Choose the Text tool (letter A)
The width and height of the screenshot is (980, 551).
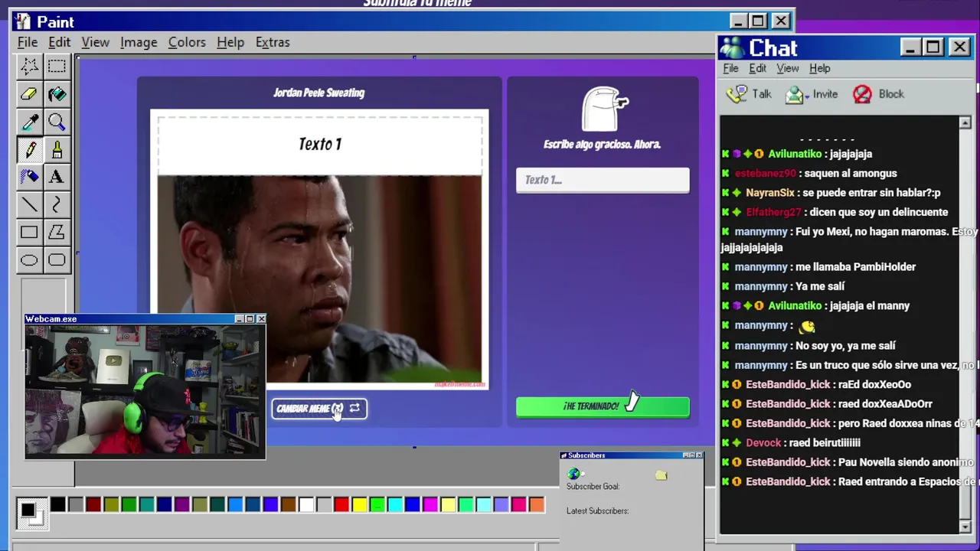pyautogui.click(x=57, y=177)
